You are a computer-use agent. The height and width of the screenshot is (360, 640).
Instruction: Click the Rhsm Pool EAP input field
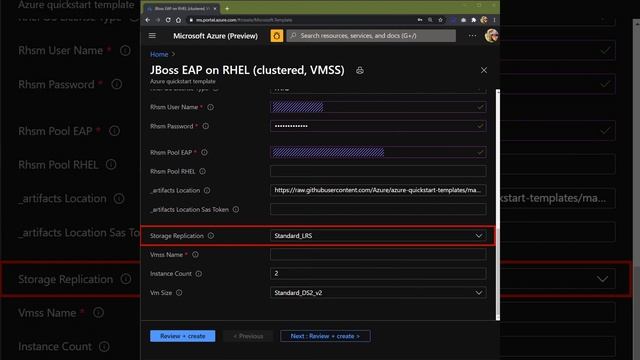tap(378, 152)
